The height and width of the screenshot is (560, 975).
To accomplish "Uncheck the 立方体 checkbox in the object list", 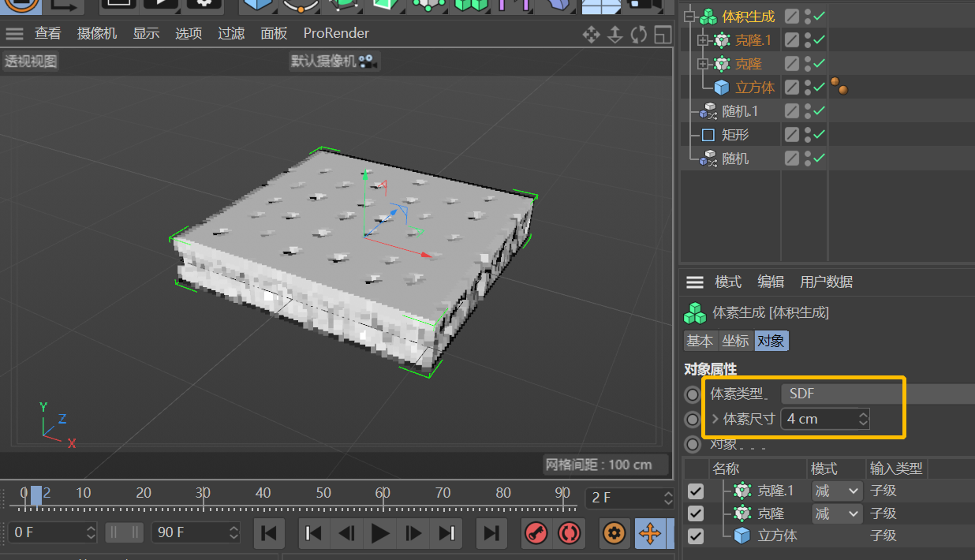I will (x=695, y=536).
